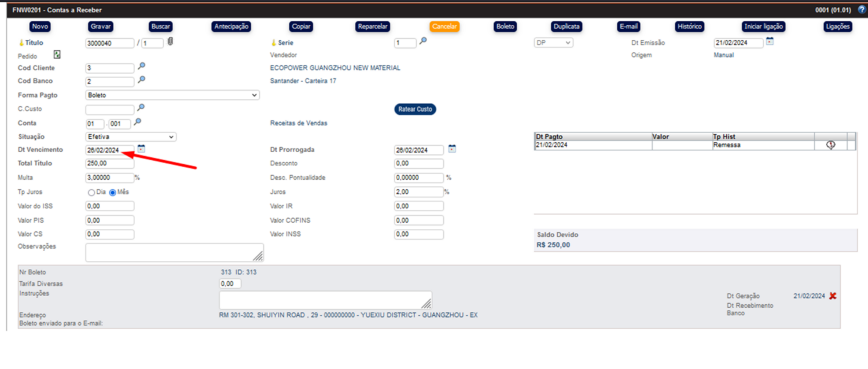The height and width of the screenshot is (369, 868).
Task: Open the Situação dropdown showing Efetiva
Action: click(131, 137)
